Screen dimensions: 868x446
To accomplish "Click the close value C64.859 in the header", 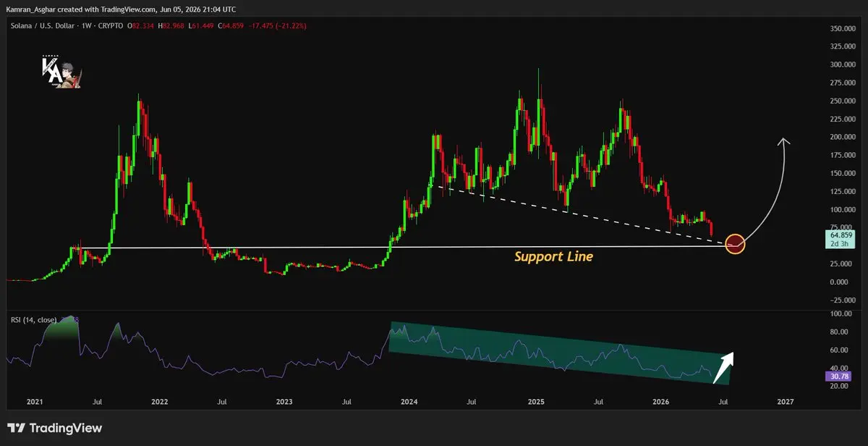I will pyautogui.click(x=232, y=25).
